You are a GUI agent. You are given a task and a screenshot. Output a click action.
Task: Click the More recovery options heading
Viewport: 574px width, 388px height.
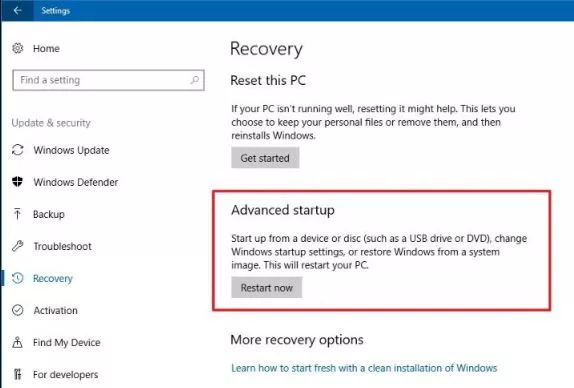click(297, 340)
